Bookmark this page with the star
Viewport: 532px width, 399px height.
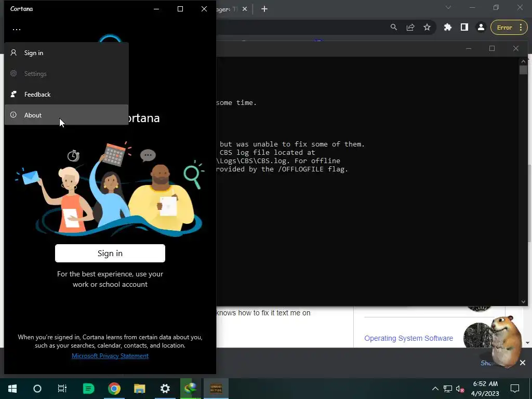pos(427,27)
